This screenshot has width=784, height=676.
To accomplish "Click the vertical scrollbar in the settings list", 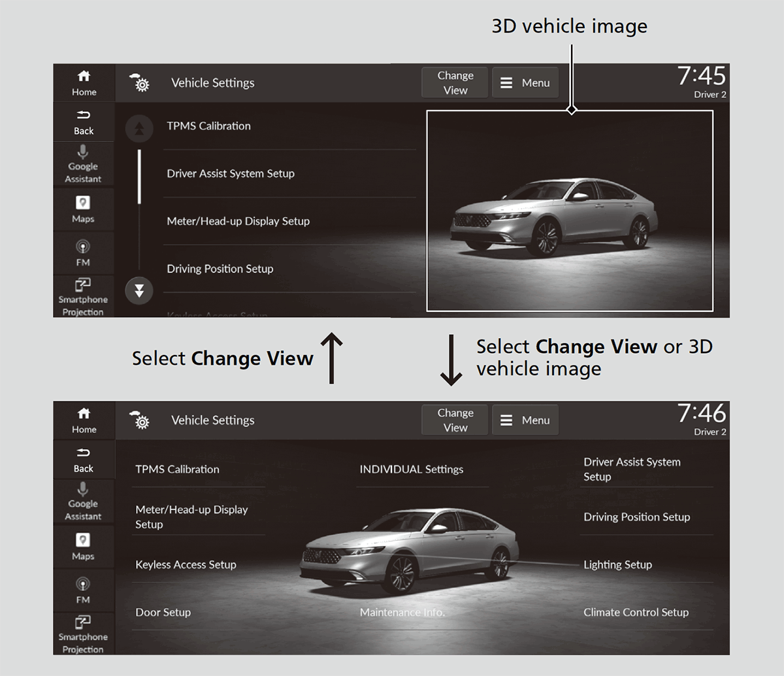I will pos(139,209).
